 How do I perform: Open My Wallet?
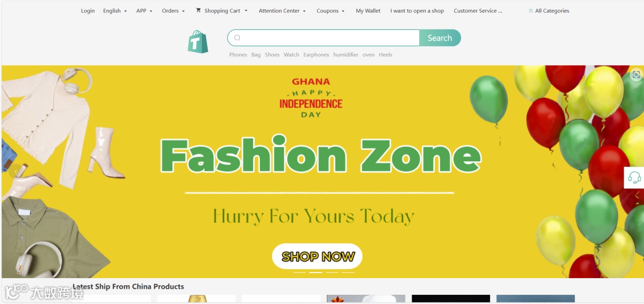(368, 11)
